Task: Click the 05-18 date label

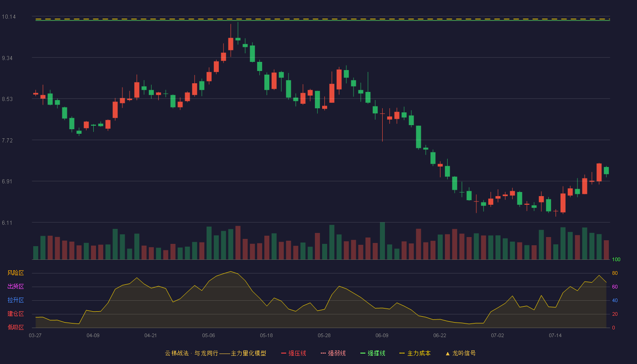Action: click(266, 335)
